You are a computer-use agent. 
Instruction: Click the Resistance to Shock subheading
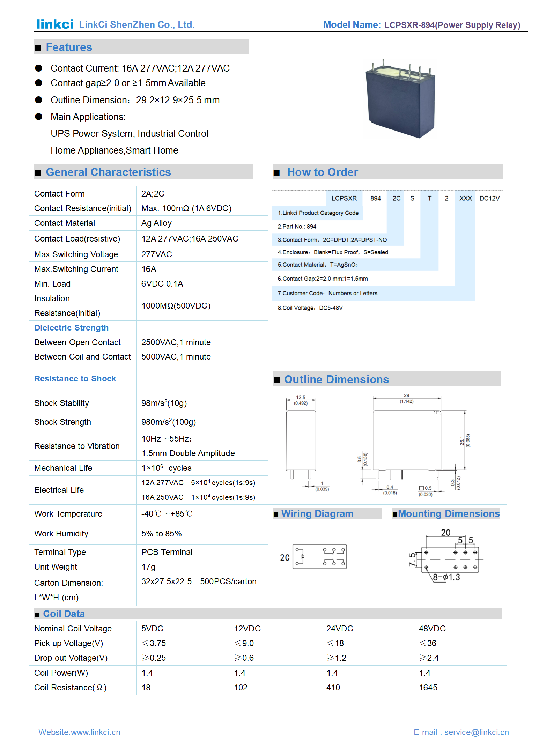coord(75,379)
